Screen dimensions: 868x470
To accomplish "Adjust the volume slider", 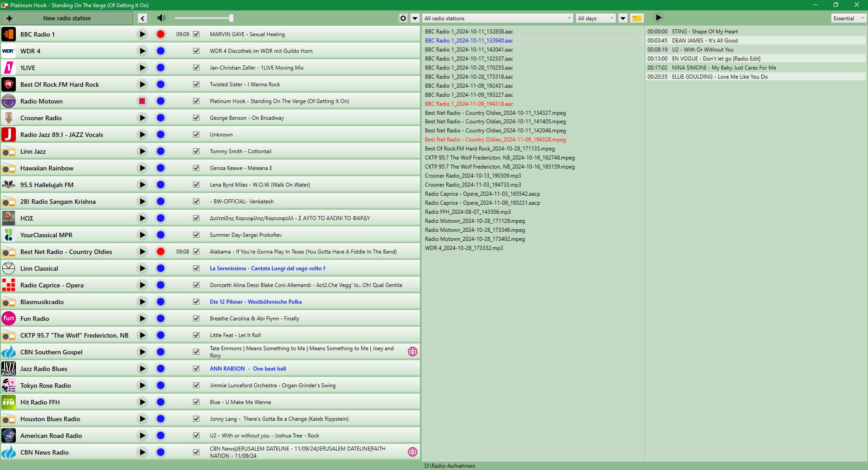I will (x=231, y=18).
